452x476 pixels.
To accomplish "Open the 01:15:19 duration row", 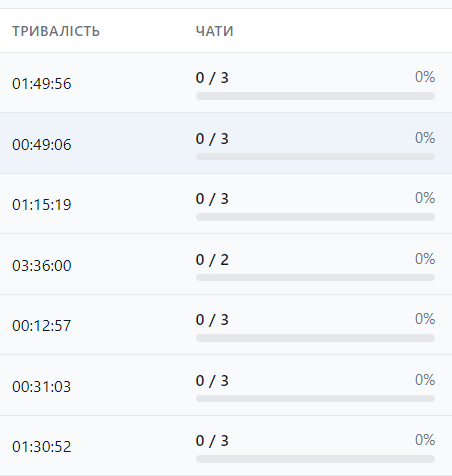I will click(226, 204).
